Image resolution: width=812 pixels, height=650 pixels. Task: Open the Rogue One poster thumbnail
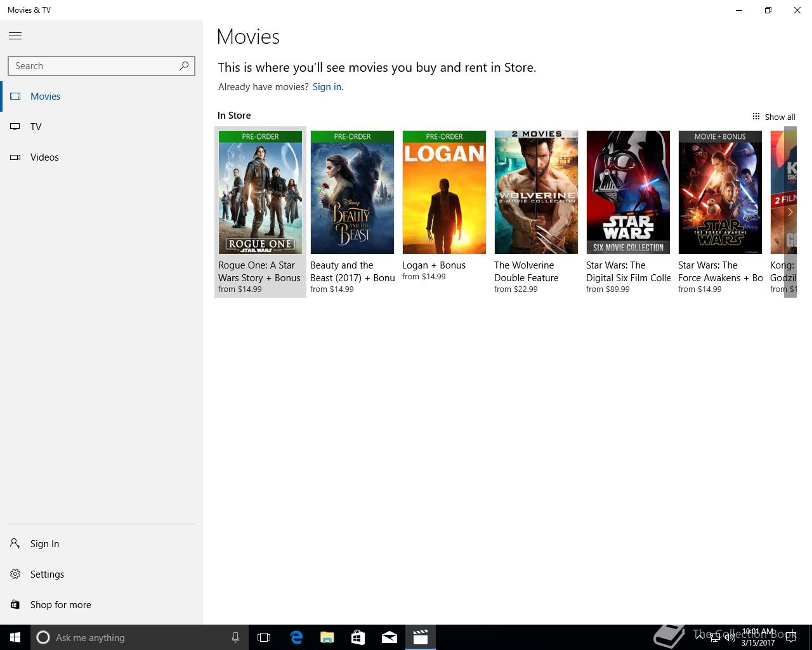[260, 192]
